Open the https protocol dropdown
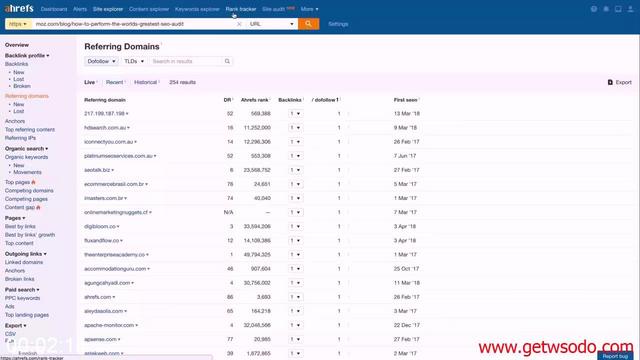Viewport: 640px width, 360px height. [x=18, y=24]
